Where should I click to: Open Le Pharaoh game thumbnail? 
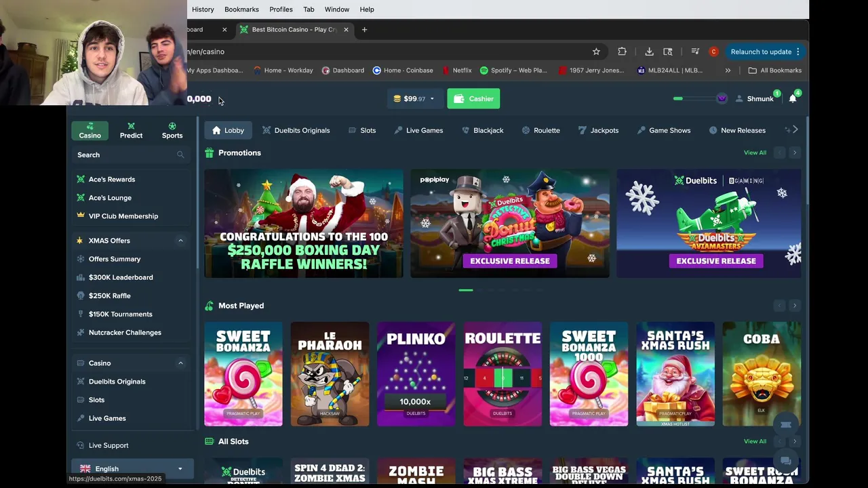(330, 374)
